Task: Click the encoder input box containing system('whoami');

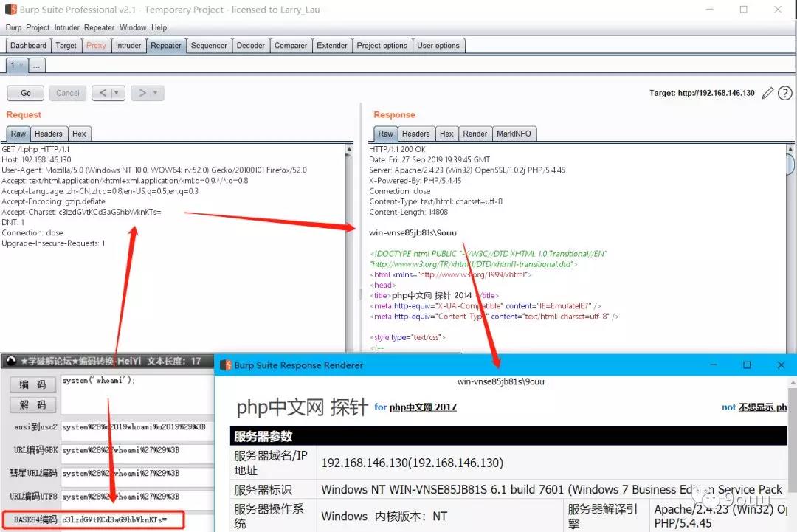Action: [x=137, y=394]
